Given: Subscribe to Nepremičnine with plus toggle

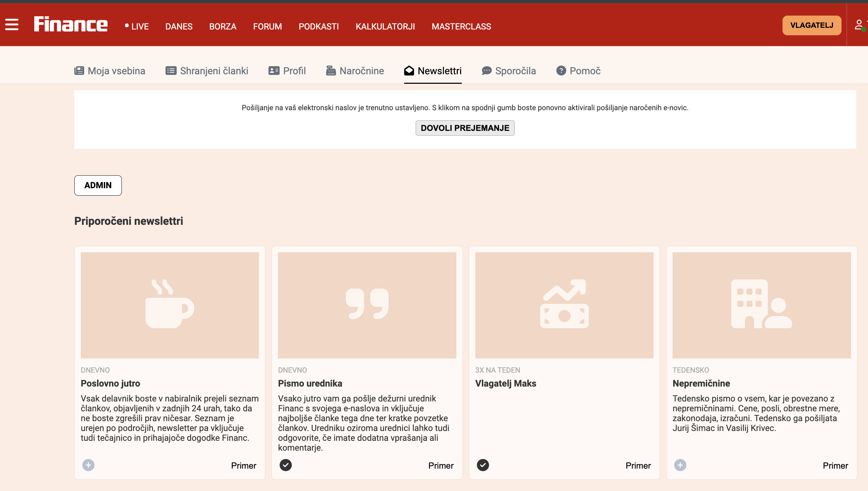Looking at the screenshot, I should tap(680, 465).
